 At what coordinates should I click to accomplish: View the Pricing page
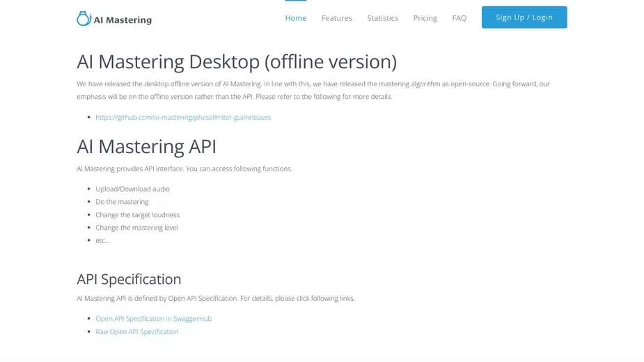[425, 18]
